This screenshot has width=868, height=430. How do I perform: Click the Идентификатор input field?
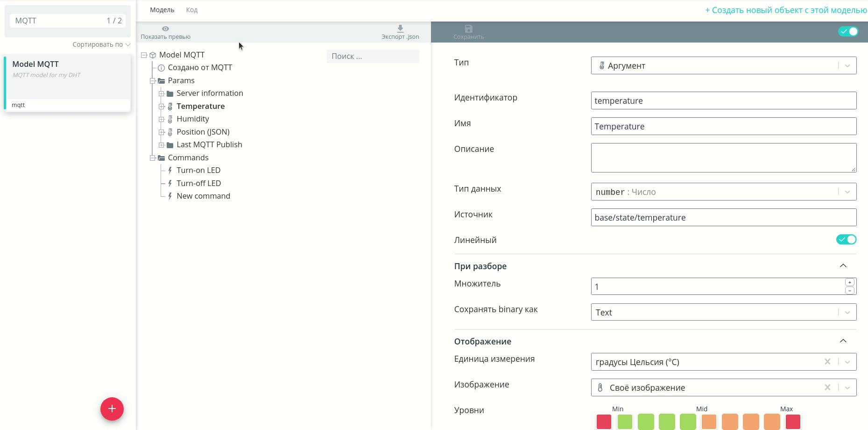tap(724, 100)
